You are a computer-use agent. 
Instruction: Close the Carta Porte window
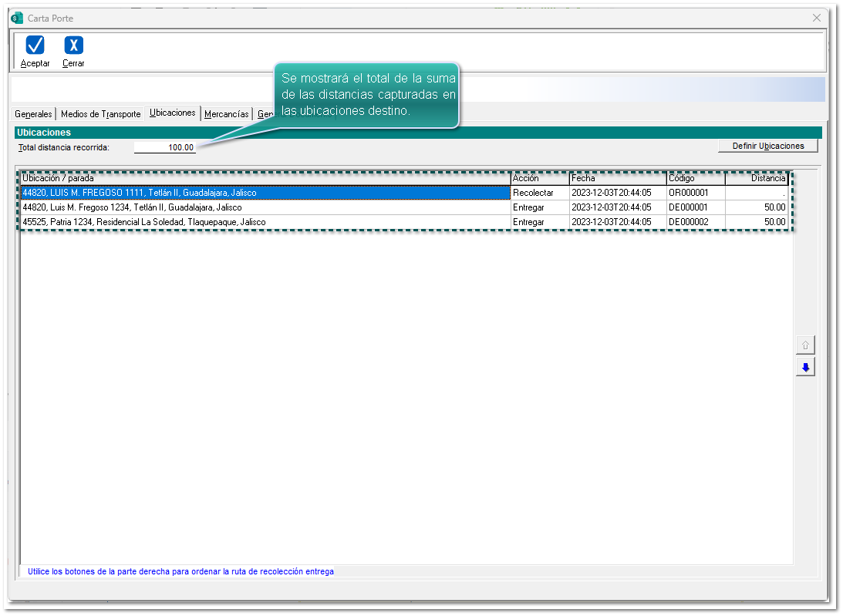click(817, 18)
